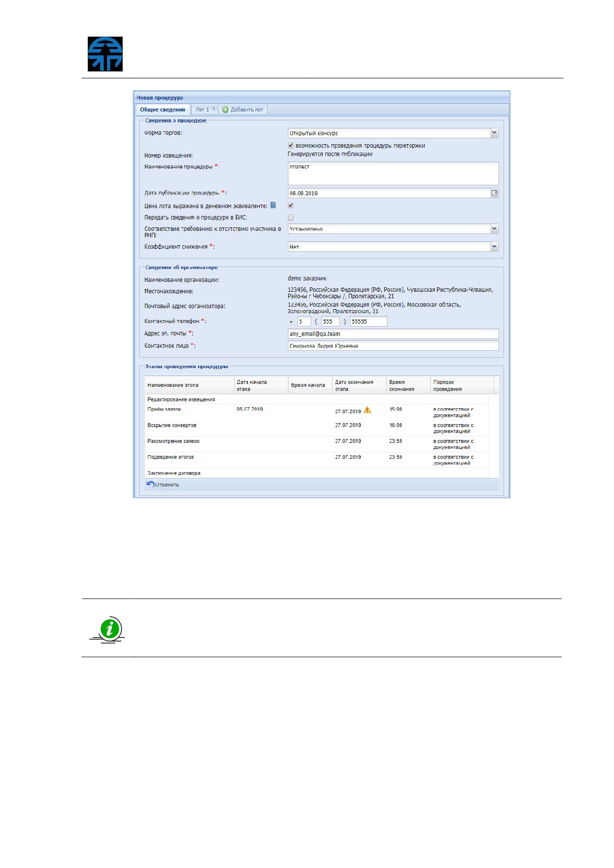Screen dimensions: 614x868
Task: Click end date 27.07.2019 in Рассмотрение заявок row
Action: pyautogui.click(x=348, y=441)
